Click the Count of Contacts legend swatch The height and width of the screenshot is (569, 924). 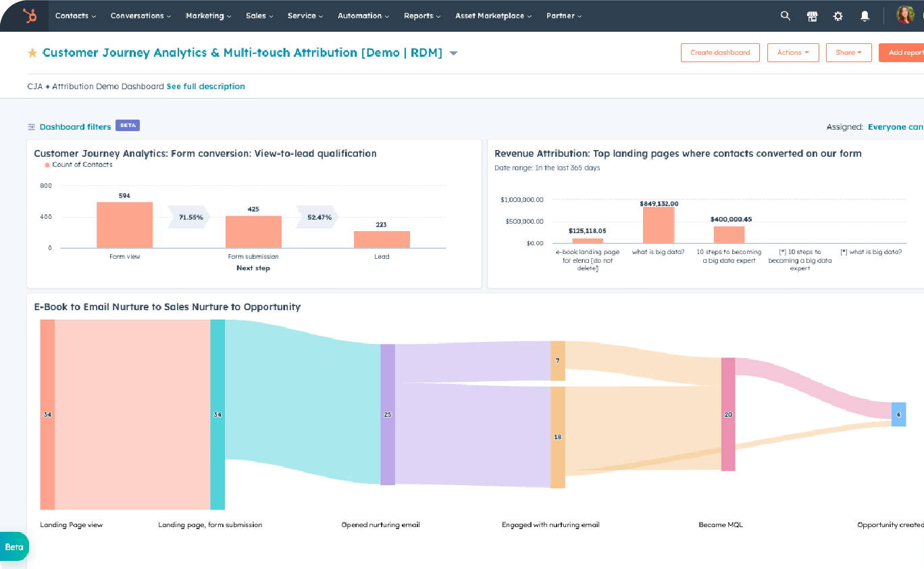47,165
